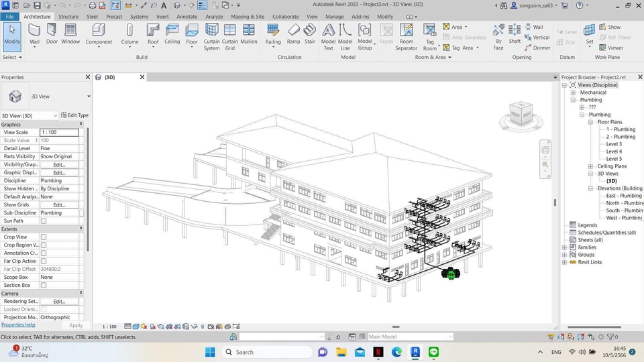Activate the Component tool

[99, 34]
